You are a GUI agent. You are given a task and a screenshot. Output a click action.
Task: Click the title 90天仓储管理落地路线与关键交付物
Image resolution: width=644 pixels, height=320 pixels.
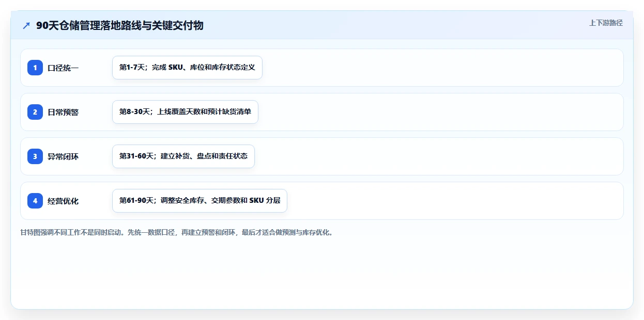pos(120,25)
